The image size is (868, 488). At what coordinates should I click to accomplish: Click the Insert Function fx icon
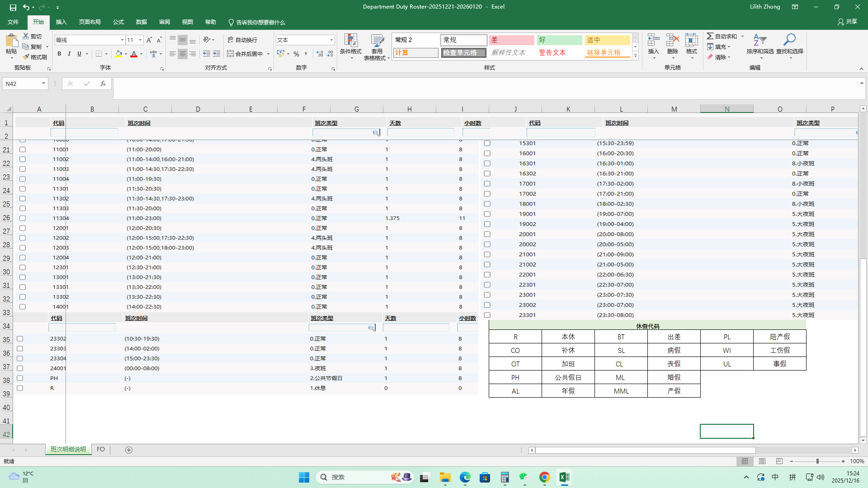(103, 84)
